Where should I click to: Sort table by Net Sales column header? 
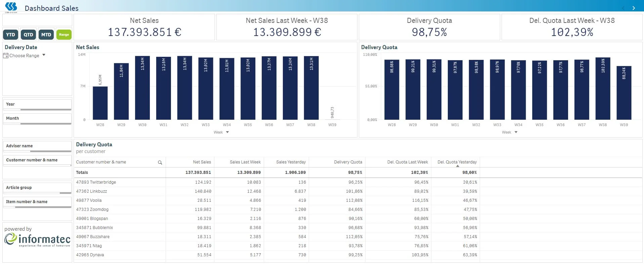[x=202, y=162]
